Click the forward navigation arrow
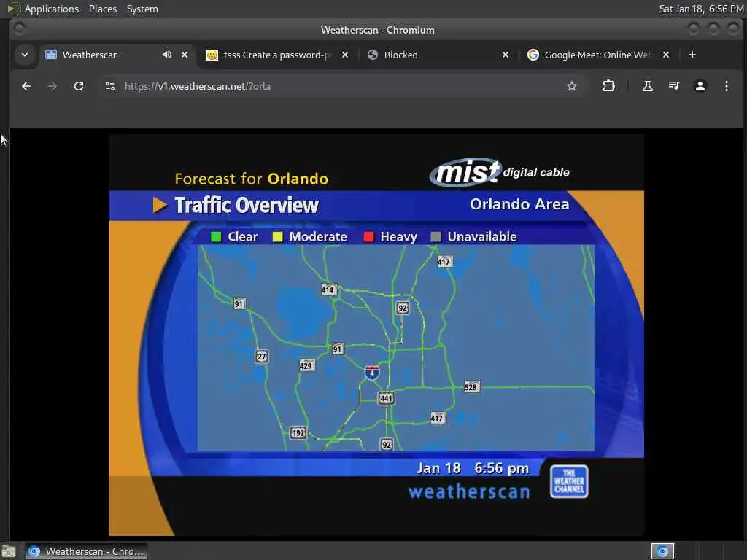This screenshot has height=560, width=747. click(53, 86)
